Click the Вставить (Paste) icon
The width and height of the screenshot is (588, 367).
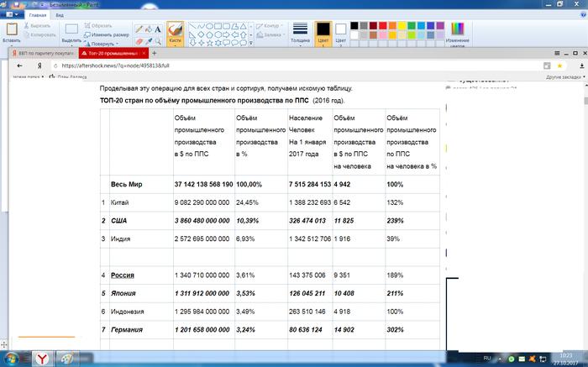point(12,30)
